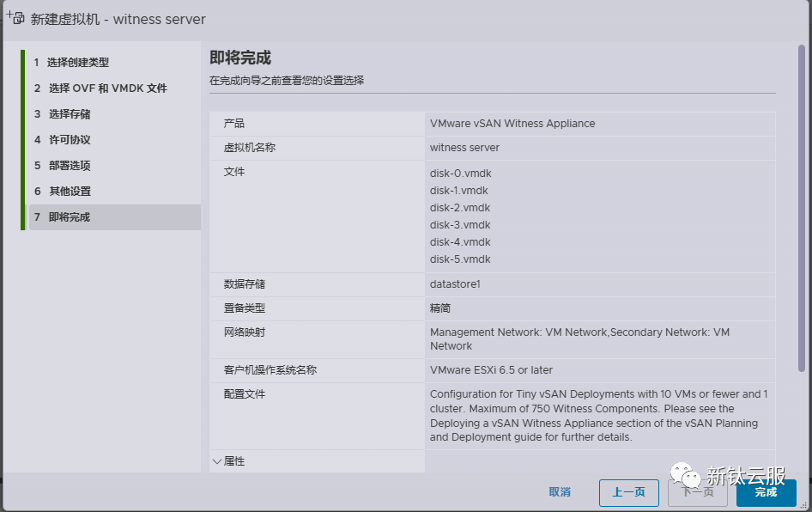Click the 上一页 button
The image size is (812, 512).
(x=628, y=492)
